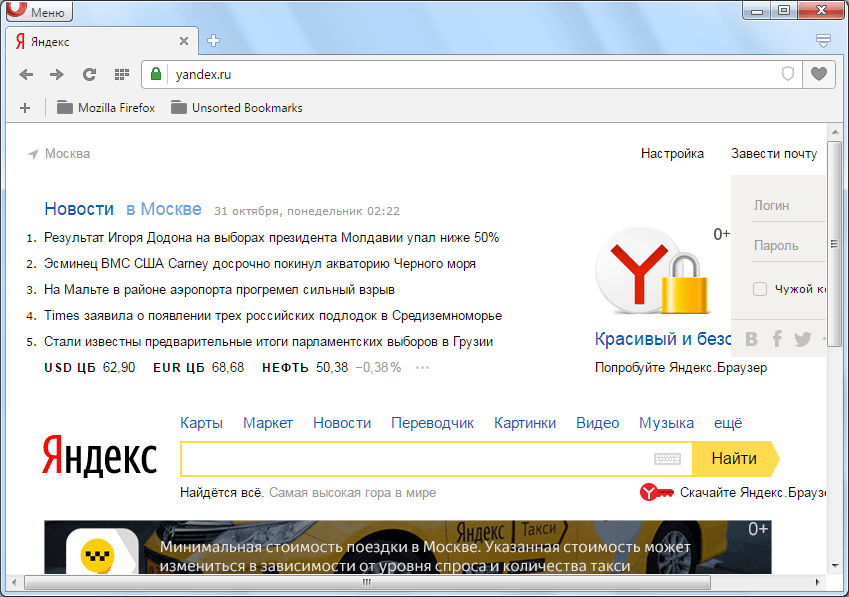
Task: Open the tab menu icon at top right
Action: pos(823,41)
